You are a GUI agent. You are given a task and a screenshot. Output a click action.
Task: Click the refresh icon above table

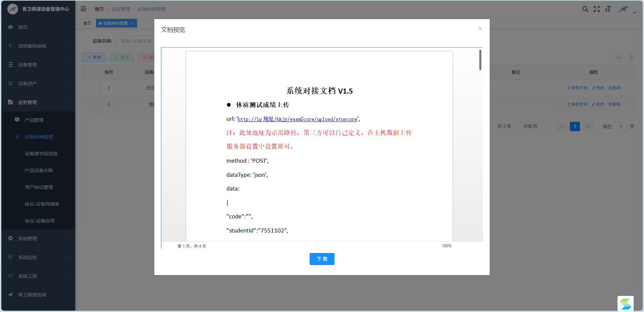[x=631, y=57]
